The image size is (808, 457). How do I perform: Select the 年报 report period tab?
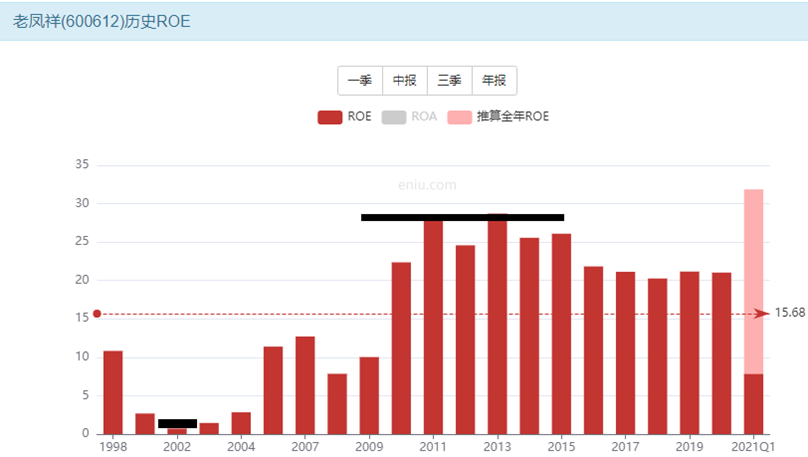tap(494, 81)
